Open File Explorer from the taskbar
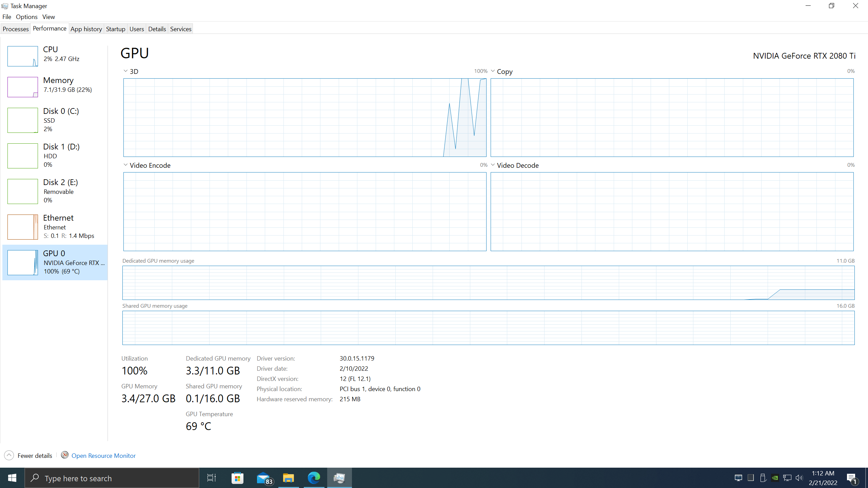This screenshot has height=488, width=868. pyautogui.click(x=288, y=478)
